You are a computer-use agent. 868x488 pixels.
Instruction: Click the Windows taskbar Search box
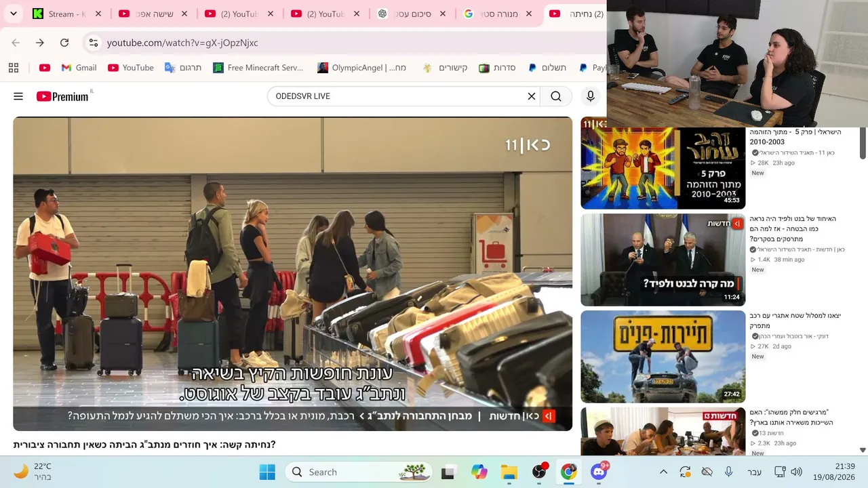(x=359, y=472)
